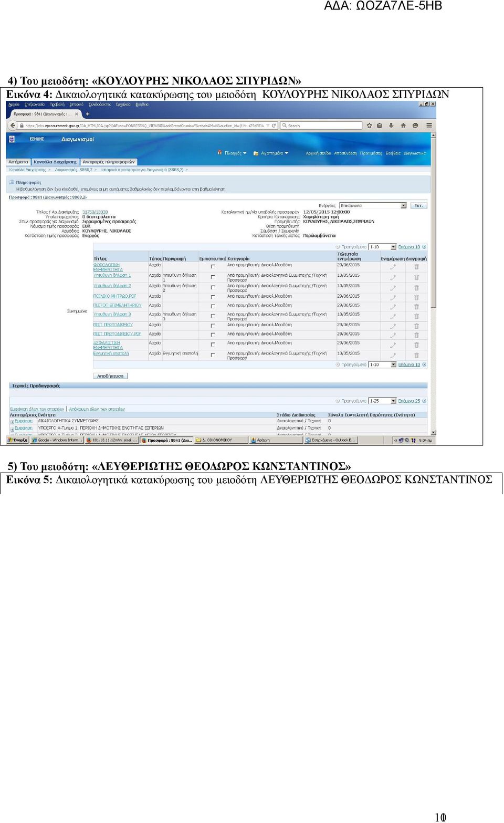Delete the Υπεύθυνη δήλωση 1 attachment
504x823 pixels.
coord(416,277)
